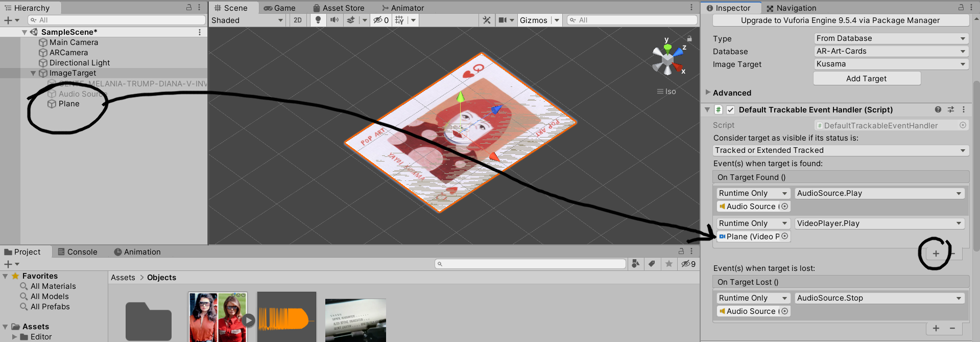This screenshot has width=980, height=342.
Task: Click the Search by Type icon in Project
Action: coord(635,264)
